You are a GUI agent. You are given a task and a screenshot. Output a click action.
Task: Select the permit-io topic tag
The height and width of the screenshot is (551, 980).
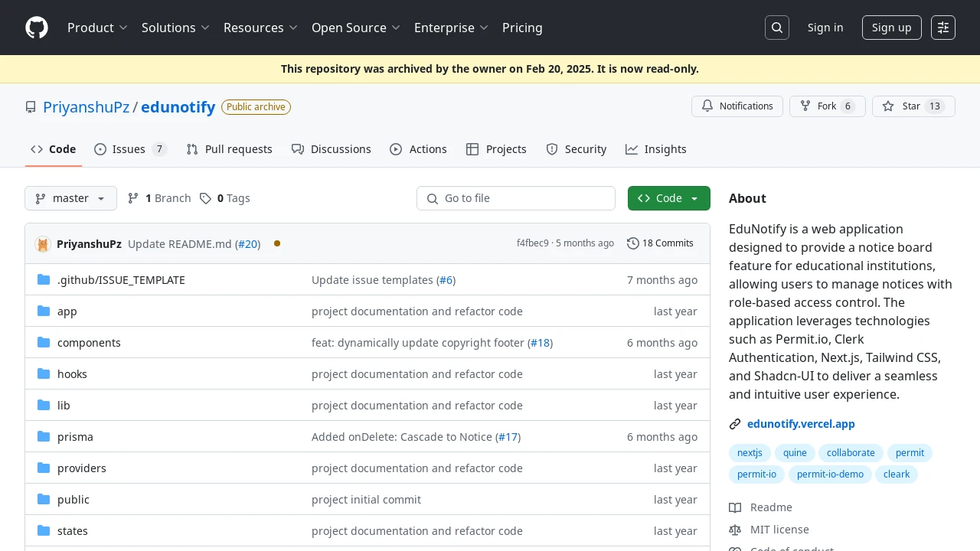coord(756,474)
